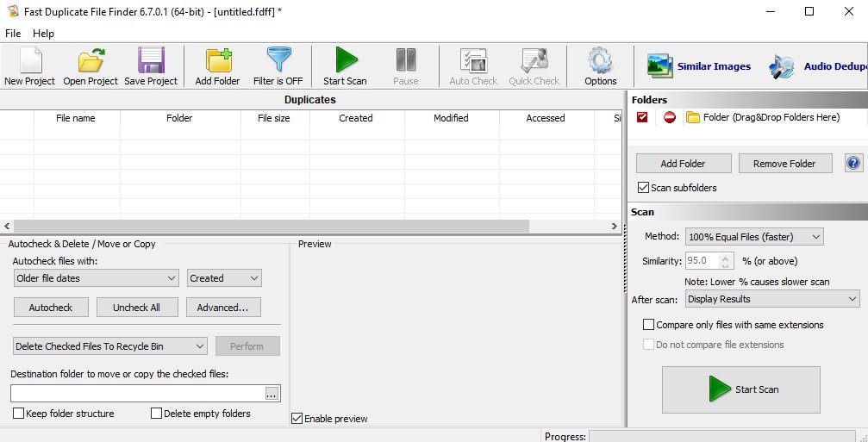The width and height of the screenshot is (868, 442).
Task: Click the scrollbar left arrow in Duplicates list
Action: coord(7,227)
